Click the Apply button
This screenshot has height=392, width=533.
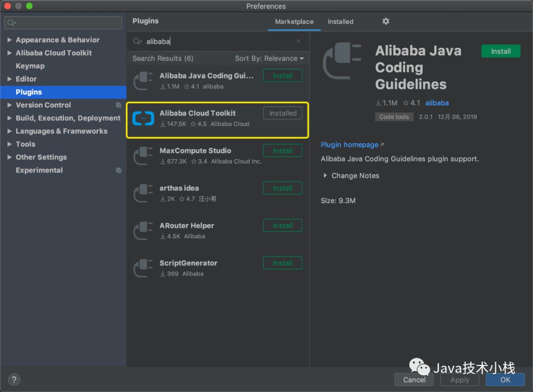click(459, 380)
